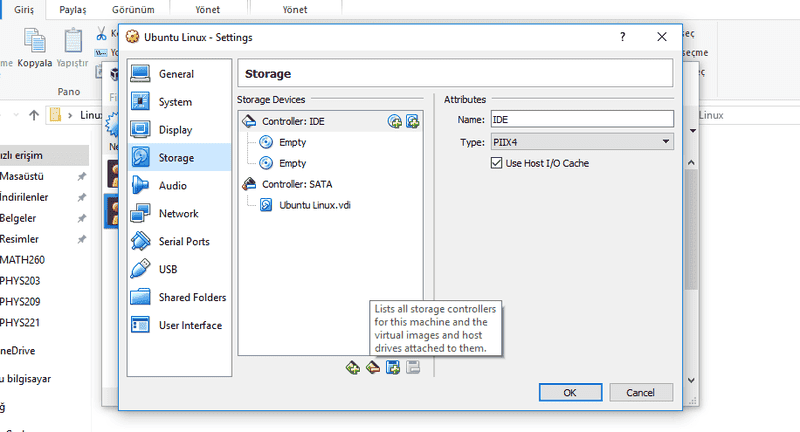800x432 pixels.
Task: Select Ubuntu Linux.vdi disk in storage tree
Action: pyautogui.click(x=315, y=206)
